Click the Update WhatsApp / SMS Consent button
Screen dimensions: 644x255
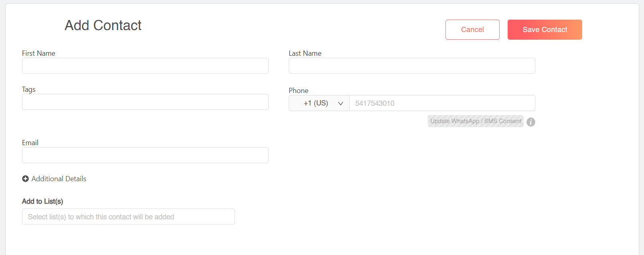[x=476, y=121]
